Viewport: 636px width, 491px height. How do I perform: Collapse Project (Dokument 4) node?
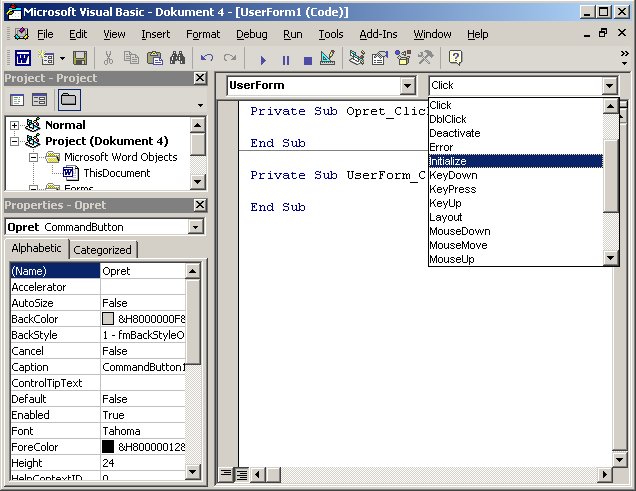pos(15,142)
